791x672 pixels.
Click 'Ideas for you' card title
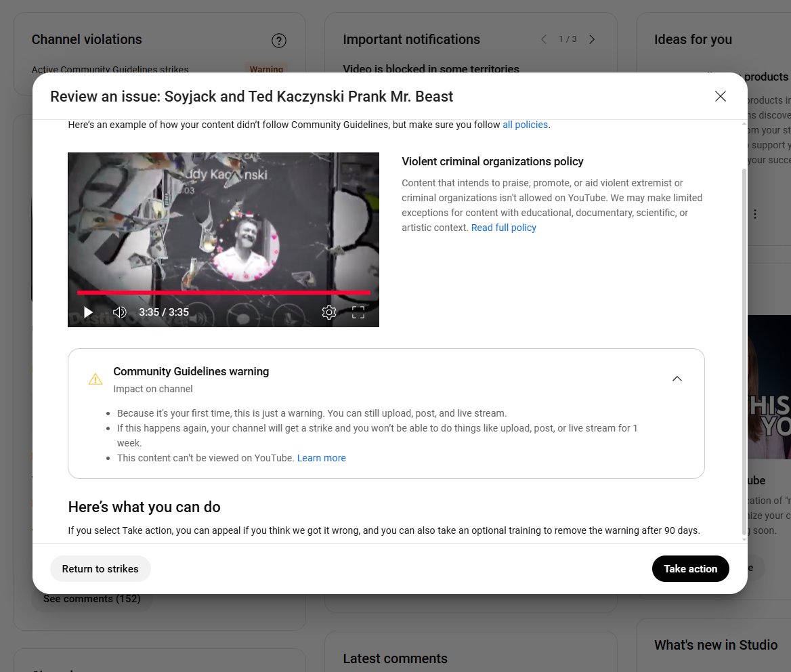click(x=693, y=39)
